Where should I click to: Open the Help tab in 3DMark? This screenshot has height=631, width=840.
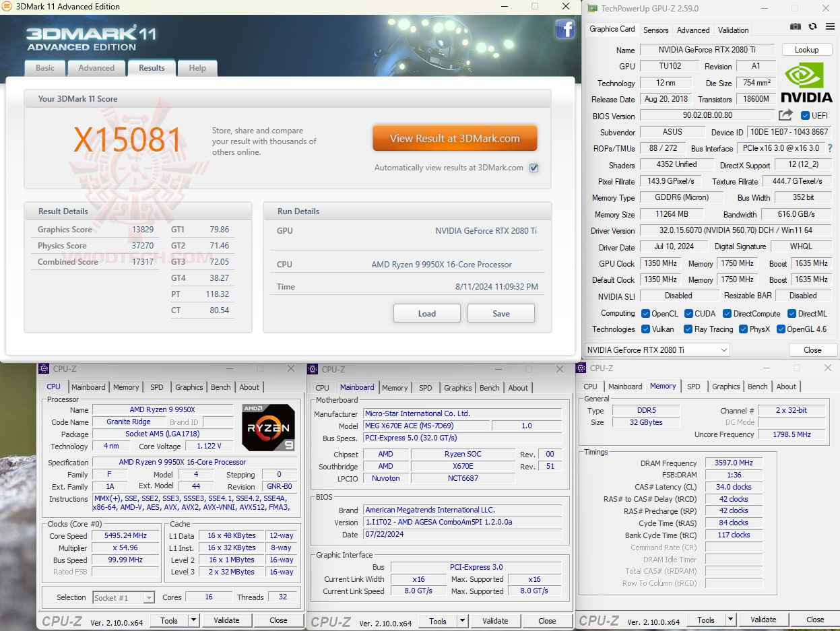(197, 68)
